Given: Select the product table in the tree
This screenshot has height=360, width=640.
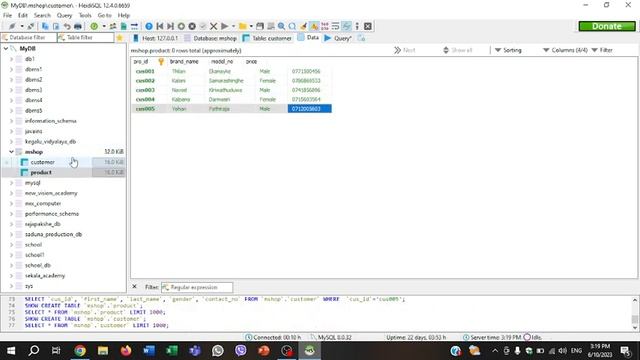Looking at the screenshot, I should click(41, 172).
